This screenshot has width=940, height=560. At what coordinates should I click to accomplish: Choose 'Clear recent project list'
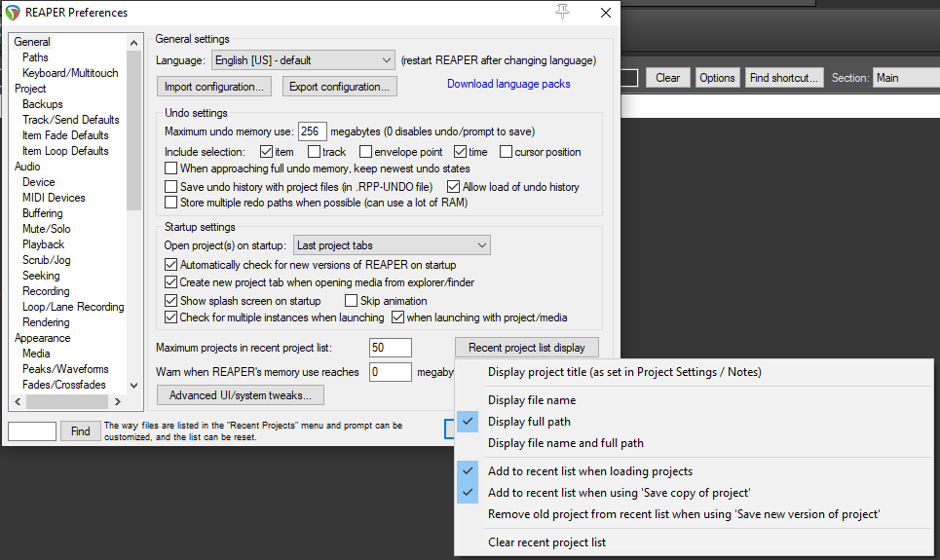[694, 542]
